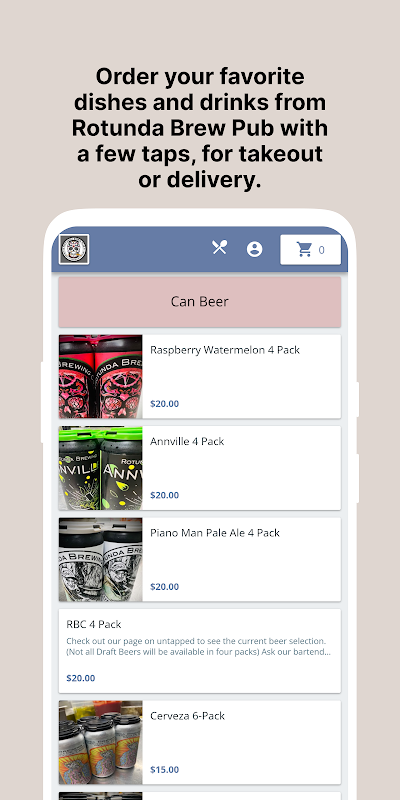Select the Can Beer category header
Screen dimensions: 400x800
coord(199,302)
